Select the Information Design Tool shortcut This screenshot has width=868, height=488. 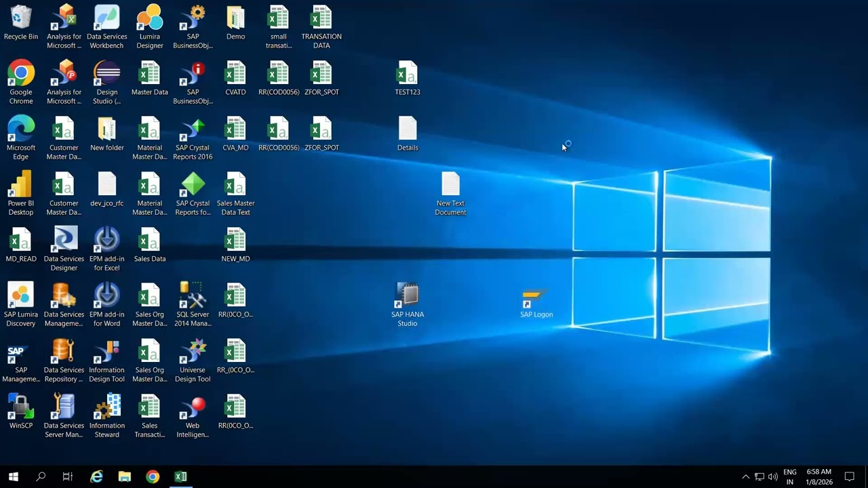(107, 361)
